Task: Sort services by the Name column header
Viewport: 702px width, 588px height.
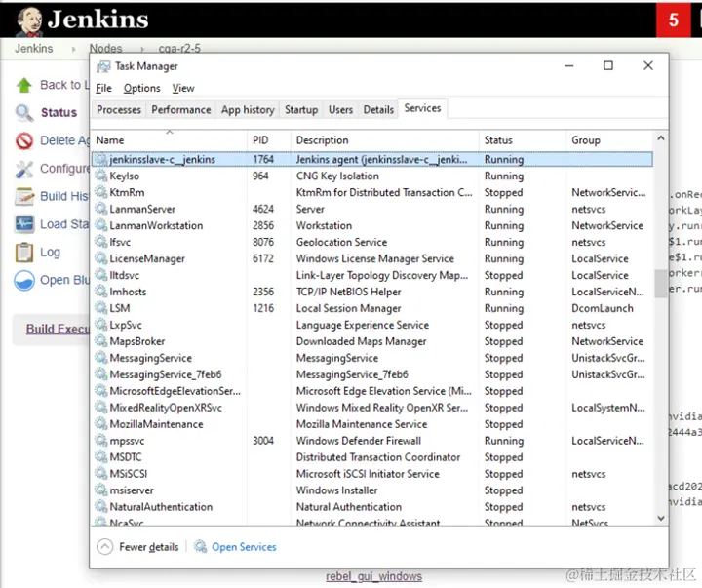Action: [x=169, y=140]
